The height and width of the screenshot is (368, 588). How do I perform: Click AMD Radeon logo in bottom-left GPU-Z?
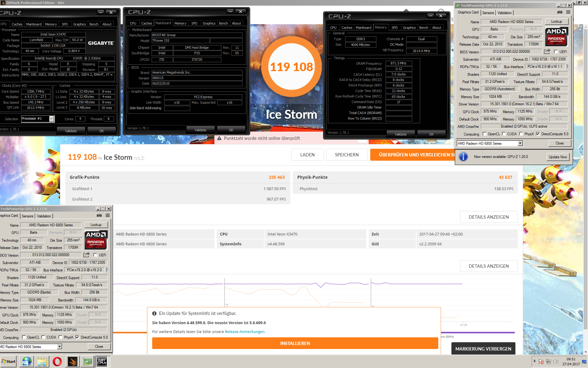tap(96, 240)
